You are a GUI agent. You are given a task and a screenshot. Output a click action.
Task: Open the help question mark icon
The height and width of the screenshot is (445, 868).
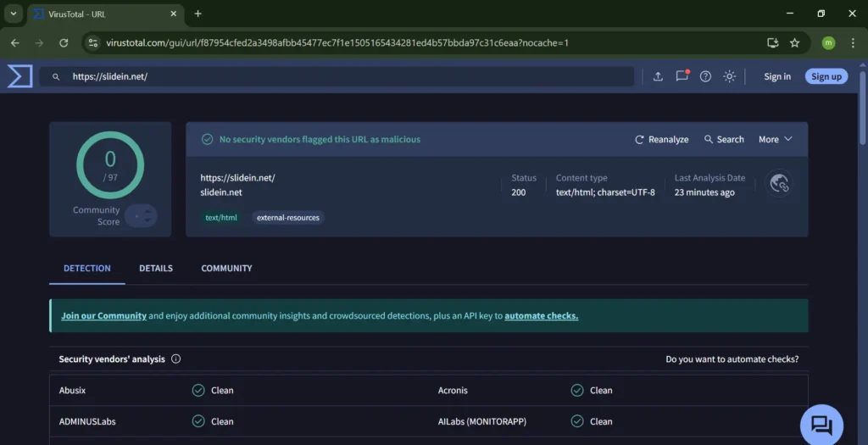(x=705, y=76)
